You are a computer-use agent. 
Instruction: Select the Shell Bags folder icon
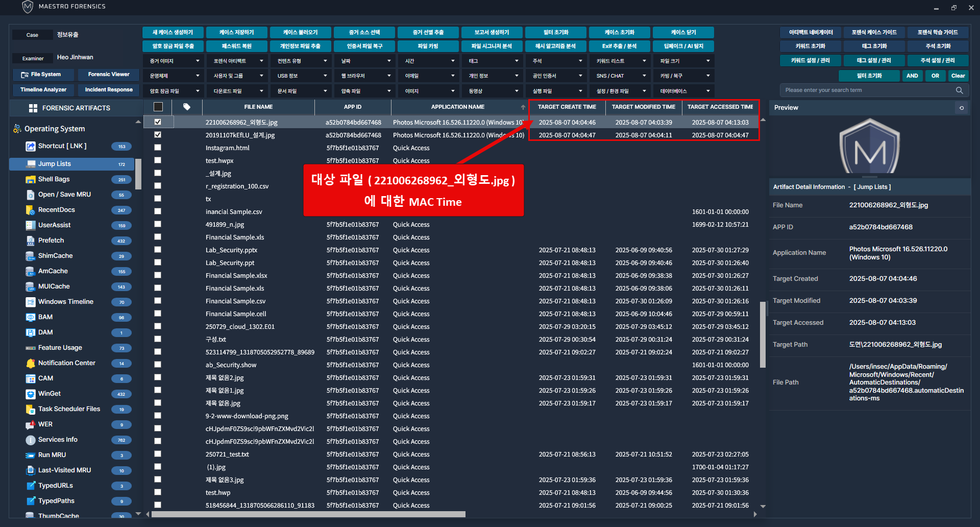[x=31, y=179]
